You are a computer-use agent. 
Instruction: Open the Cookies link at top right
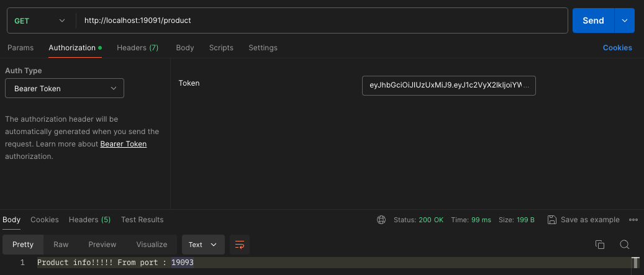(x=617, y=48)
